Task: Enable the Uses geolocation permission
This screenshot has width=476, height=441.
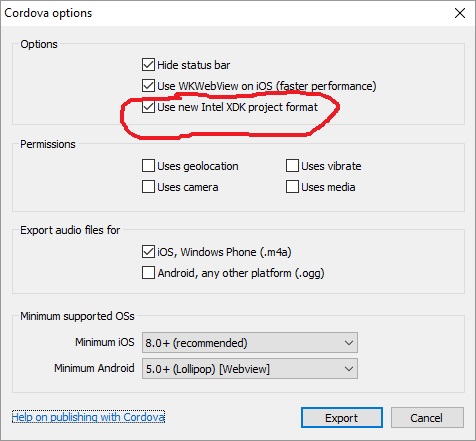Action: point(148,166)
